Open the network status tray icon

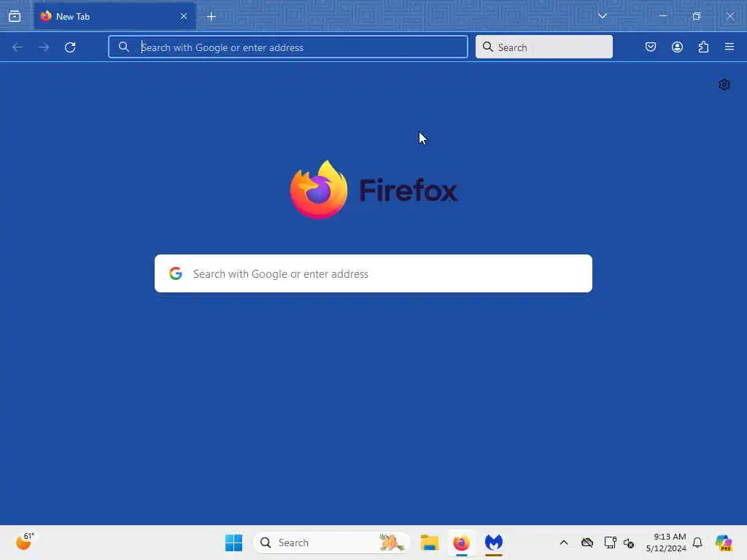[x=628, y=542]
